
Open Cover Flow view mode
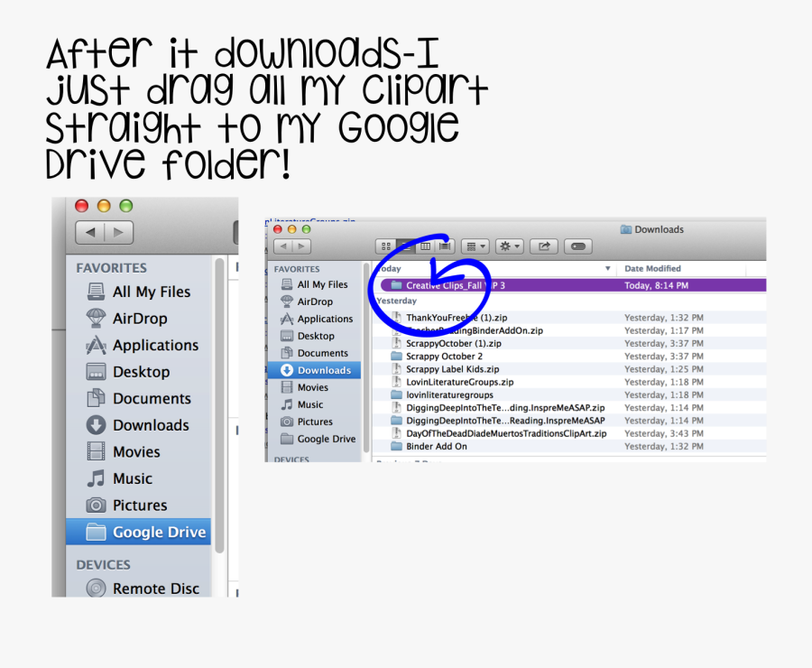(x=445, y=245)
